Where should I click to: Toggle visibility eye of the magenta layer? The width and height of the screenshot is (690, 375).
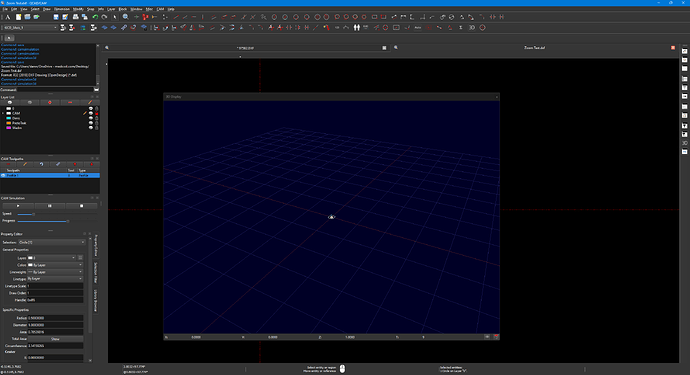[91, 128]
